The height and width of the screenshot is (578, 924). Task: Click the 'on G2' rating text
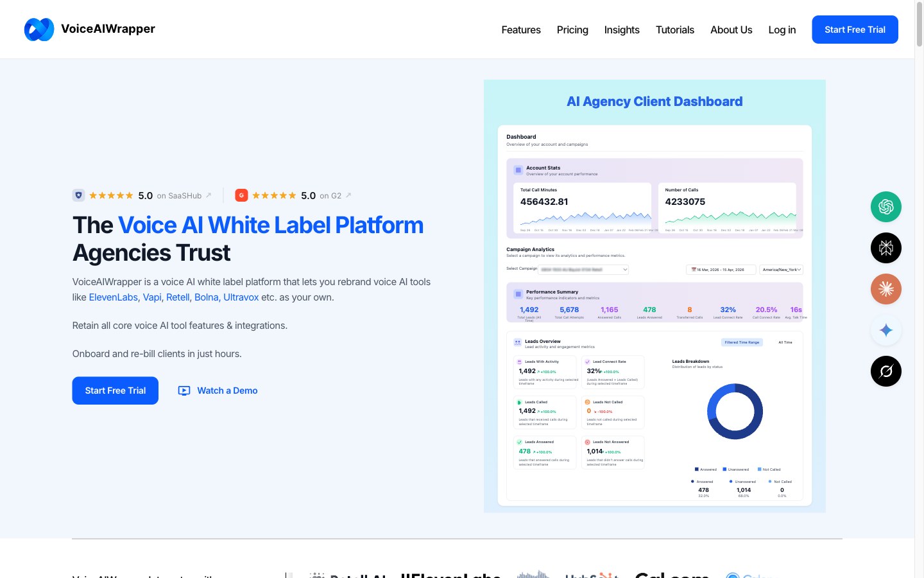click(330, 196)
